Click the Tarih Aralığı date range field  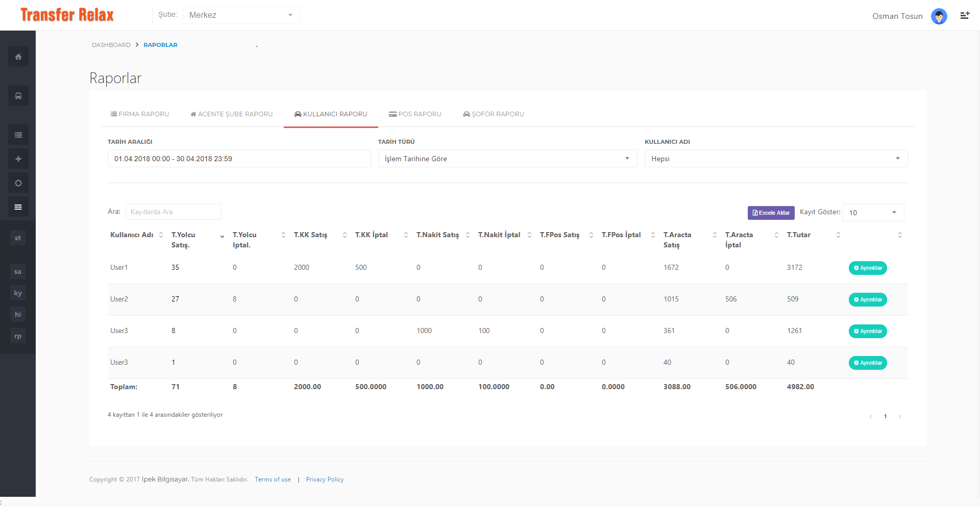click(239, 159)
